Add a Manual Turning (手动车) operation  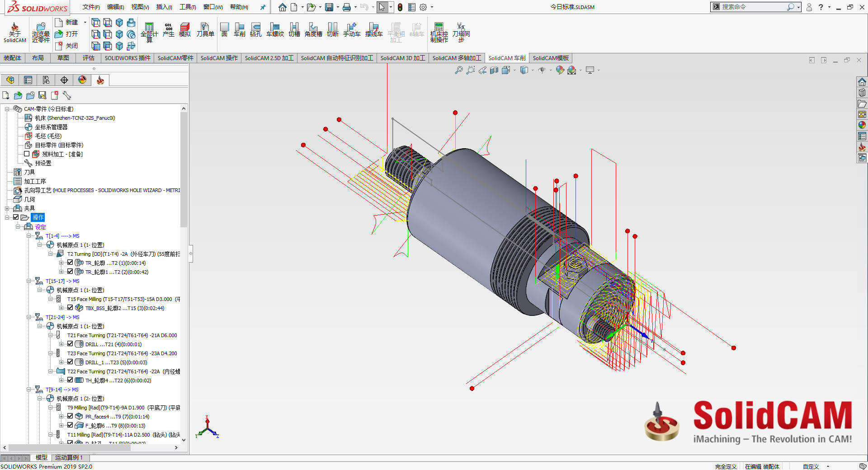352,30
